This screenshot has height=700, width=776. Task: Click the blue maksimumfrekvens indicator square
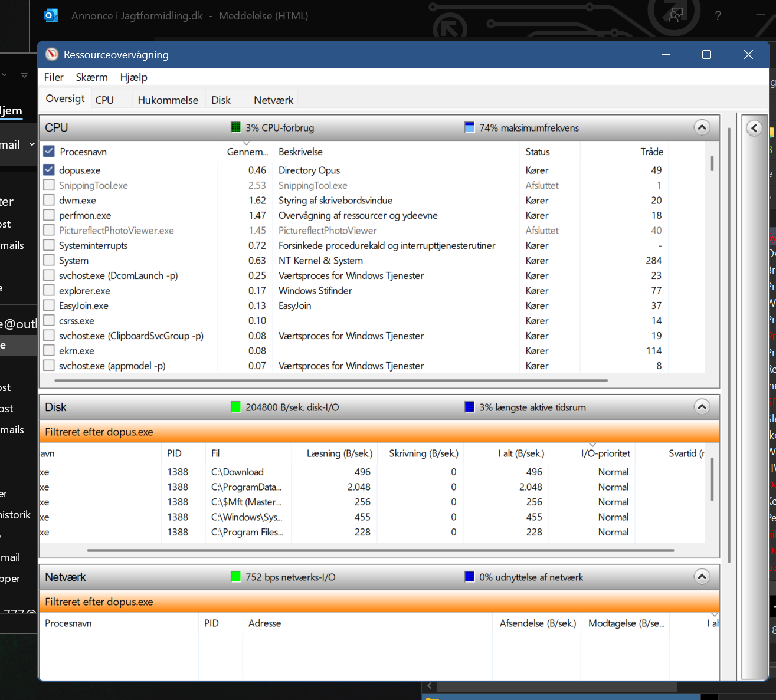[x=470, y=128]
